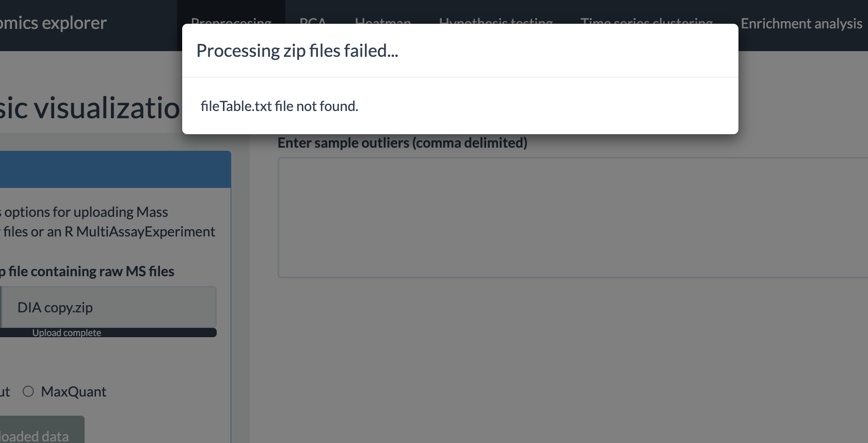Click the MaxQuant label text
The height and width of the screenshot is (443, 868).
pyautogui.click(x=73, y=392)
